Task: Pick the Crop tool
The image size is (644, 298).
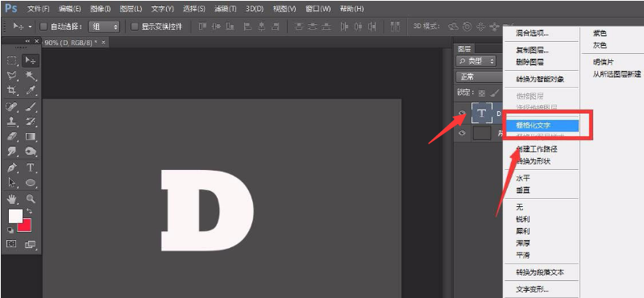Action: [12, 90]
